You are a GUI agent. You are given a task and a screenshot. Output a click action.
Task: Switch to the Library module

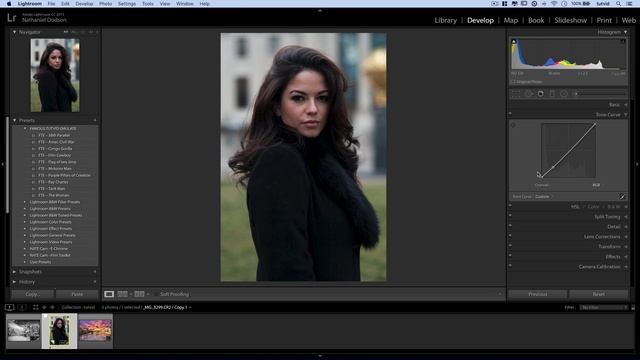(x=445, y=20)
